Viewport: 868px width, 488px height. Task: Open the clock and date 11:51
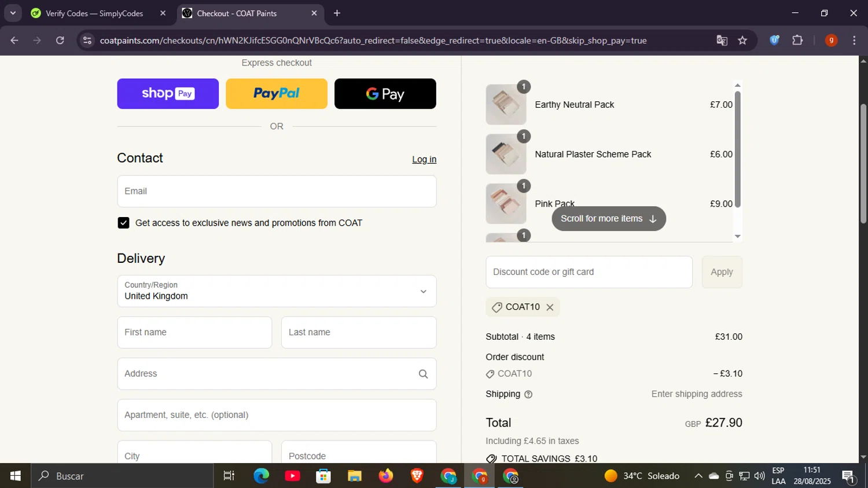(x=812, y=476)
